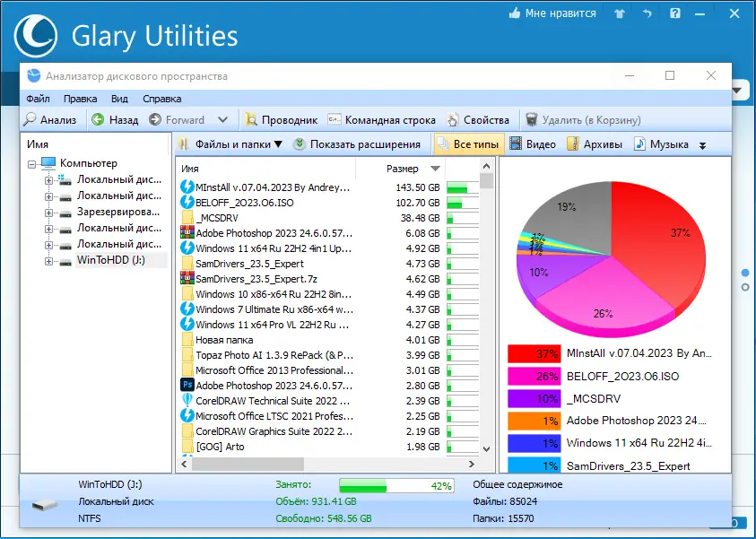
Task: Select Зарезервирова... drive in tree
Action: coord(118,212)
